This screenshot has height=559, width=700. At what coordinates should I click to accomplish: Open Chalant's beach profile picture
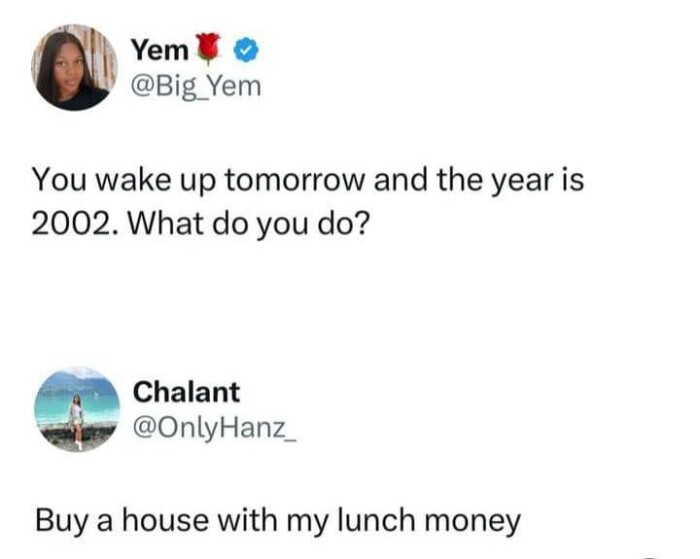pyautogui.click(x=76, y=409)
